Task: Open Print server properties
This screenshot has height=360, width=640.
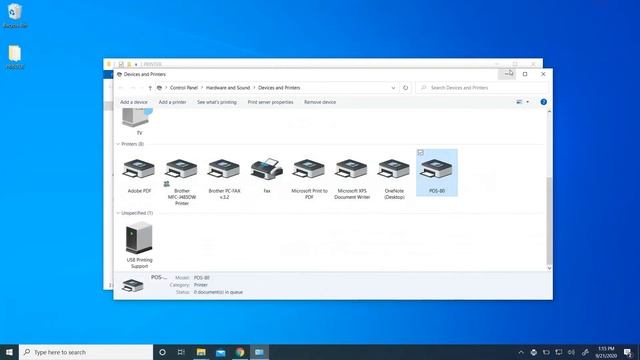Action: tap(270, 102)
